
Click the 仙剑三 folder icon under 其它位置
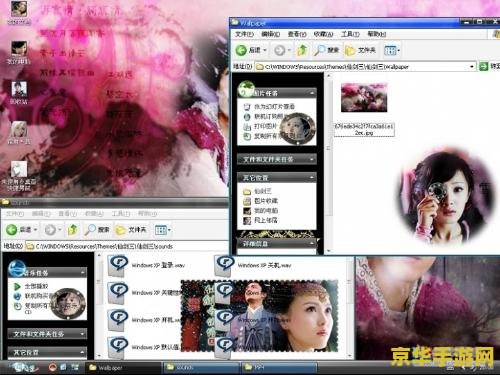(x=247, y=191)
